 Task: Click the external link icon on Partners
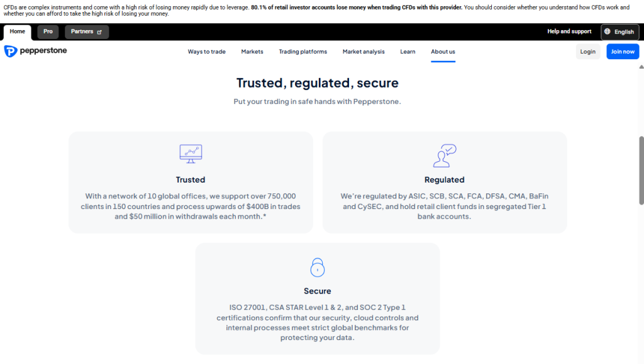coord(99,31)
